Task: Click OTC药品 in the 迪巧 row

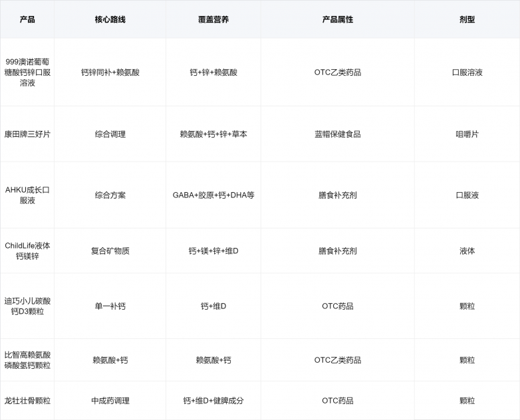Action: point(338,306)
